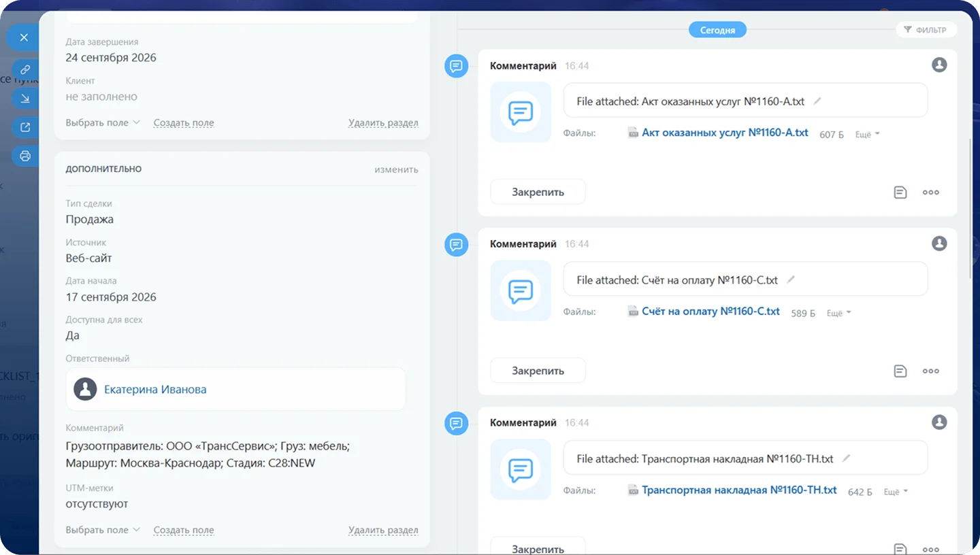Screen dimensions: 980x555
Task: Click изменить in the Дополнительно section
Action: pyautogui.click(x=396, y=169)
